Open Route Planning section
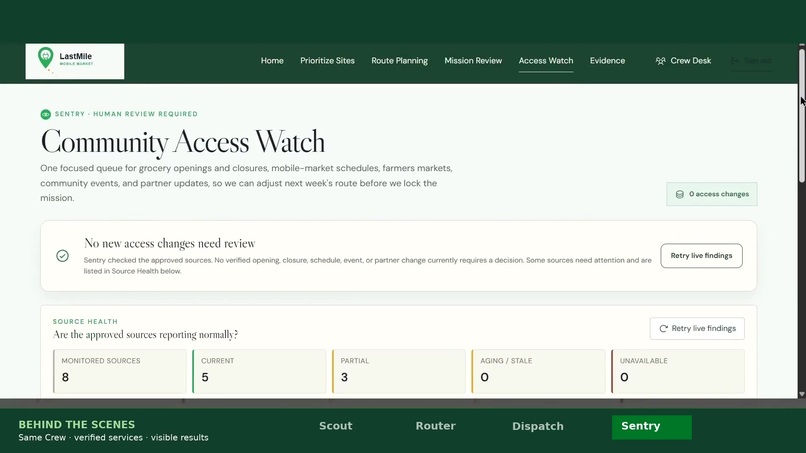Image resolution: width=806 pixels, height=453 pixels. pyautogui.click(x=399, y=61)
